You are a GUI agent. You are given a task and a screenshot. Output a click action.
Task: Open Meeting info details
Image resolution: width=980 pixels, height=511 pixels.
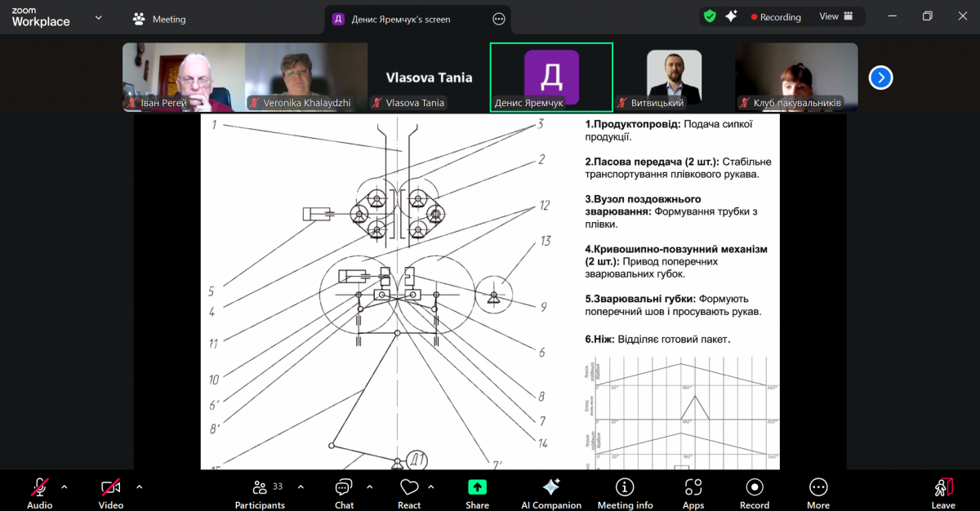tap(625, 493)
